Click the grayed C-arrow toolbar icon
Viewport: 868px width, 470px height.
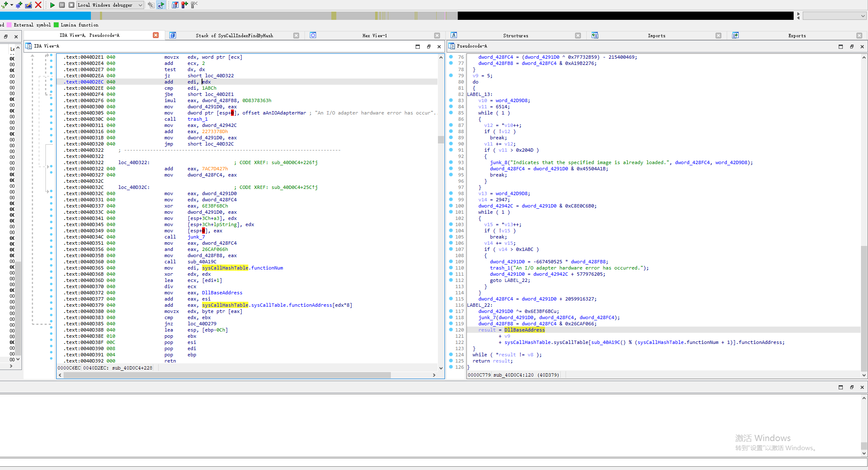(x=151, y=5)
